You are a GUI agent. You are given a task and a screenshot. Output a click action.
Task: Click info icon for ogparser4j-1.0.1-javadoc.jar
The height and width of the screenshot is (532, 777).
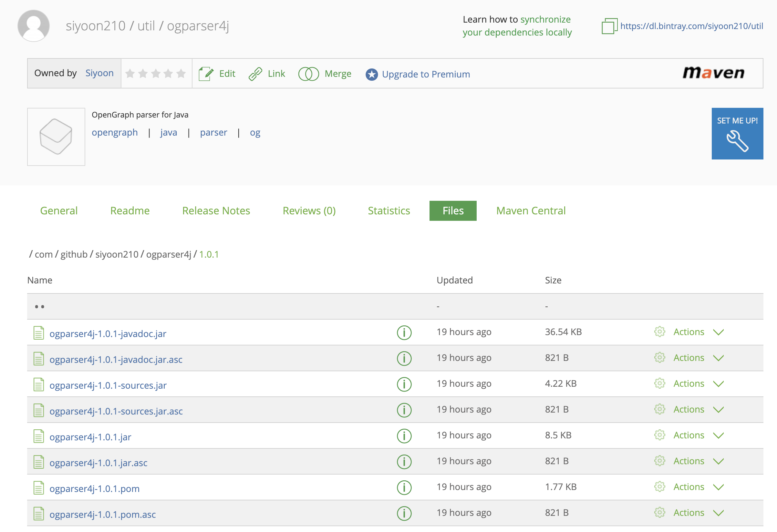point(404,332)
